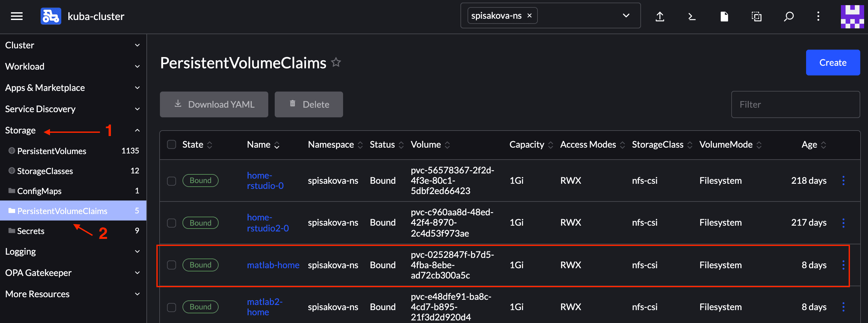Click the blue Create button
868x323 pixels.
point(832,63)
